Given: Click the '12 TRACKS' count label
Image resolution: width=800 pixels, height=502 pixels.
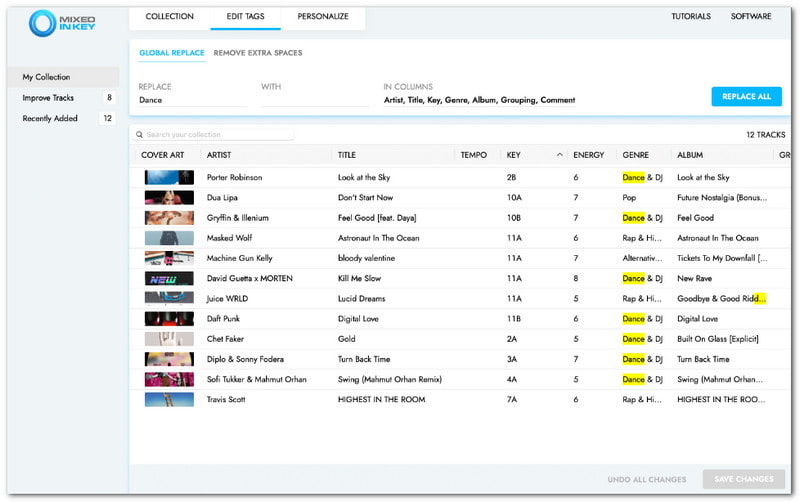Looking at the screenshot, I should click(x=765, y=135).
